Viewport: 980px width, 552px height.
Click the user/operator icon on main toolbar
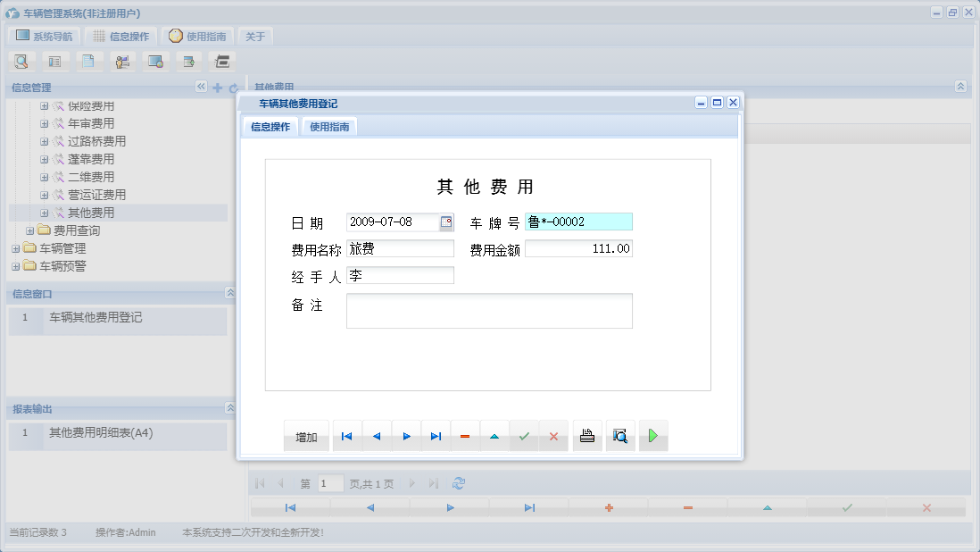coord(122,61)
